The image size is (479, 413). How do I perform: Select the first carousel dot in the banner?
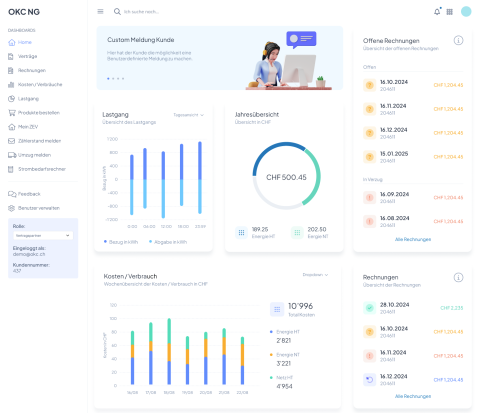[x=108, y=79]
